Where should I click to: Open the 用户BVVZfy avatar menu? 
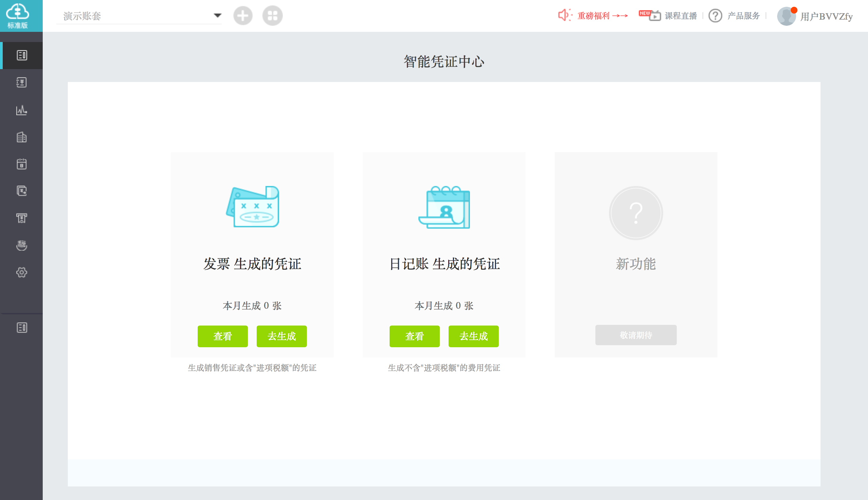point(787,16)
